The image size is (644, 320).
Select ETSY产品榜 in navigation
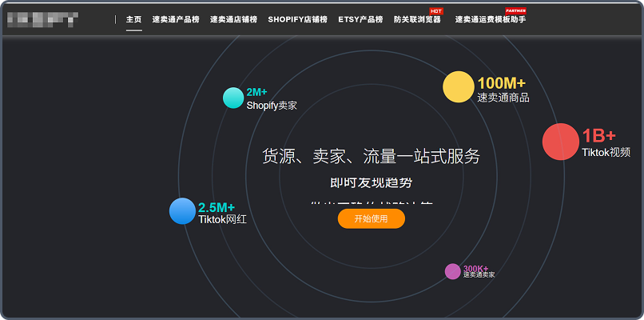(360, 19)
